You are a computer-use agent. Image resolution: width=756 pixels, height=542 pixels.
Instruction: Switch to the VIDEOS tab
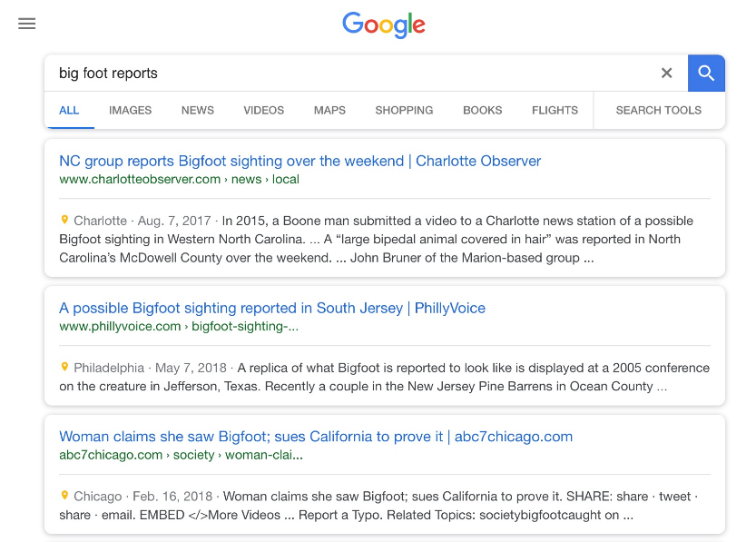[263, 110]
